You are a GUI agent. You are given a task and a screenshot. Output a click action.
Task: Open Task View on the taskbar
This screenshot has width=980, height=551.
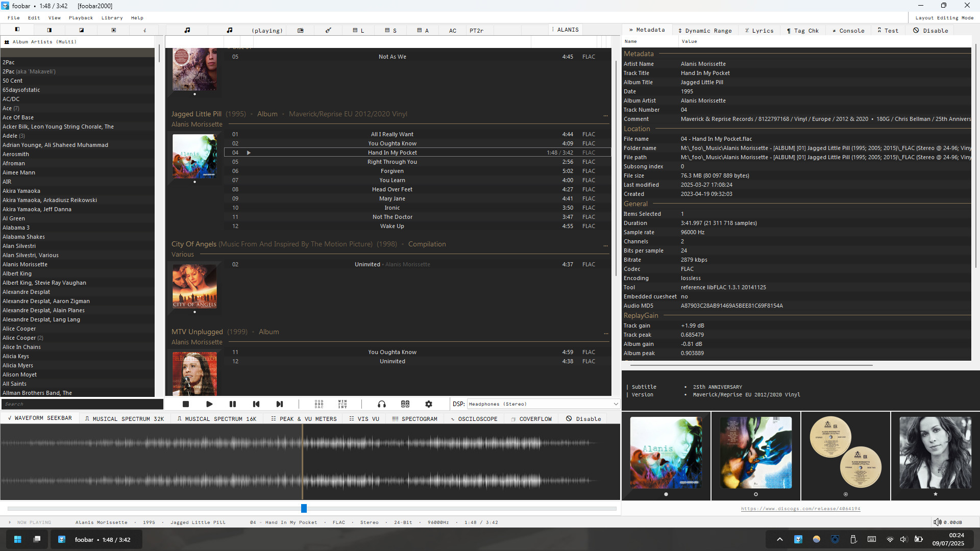[x=37, y=539]
